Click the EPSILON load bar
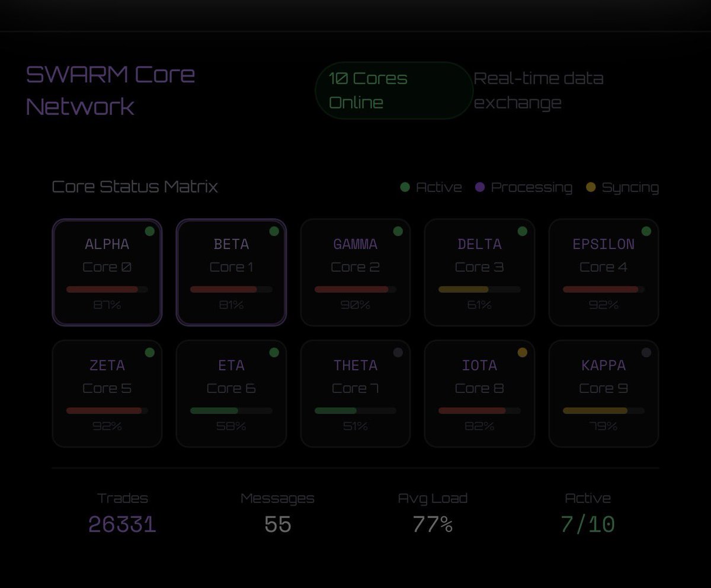The width and height of the screenshot is (711, 588). click(604, 289)
